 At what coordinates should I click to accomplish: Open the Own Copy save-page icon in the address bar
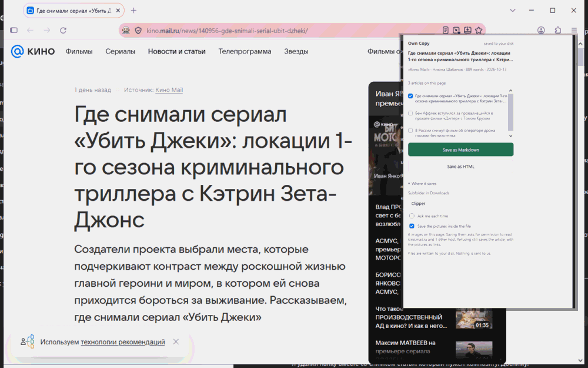click(467, 31)
